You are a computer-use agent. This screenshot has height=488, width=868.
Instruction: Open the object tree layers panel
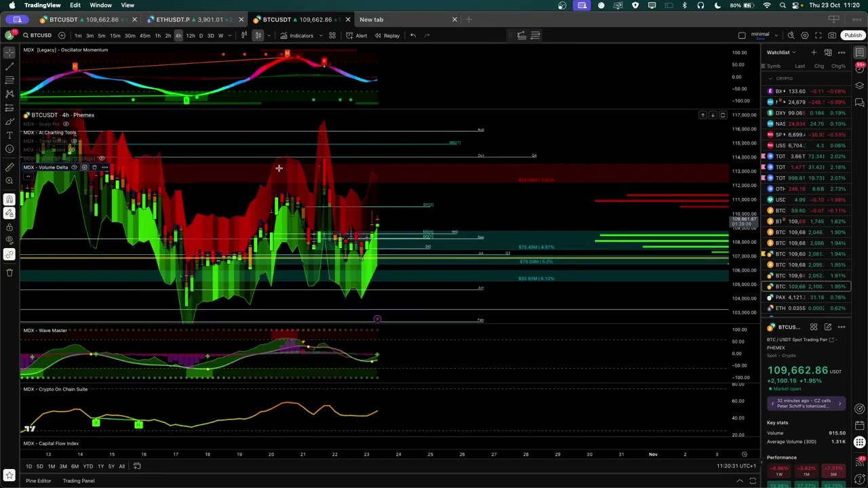tap(860, 86)
